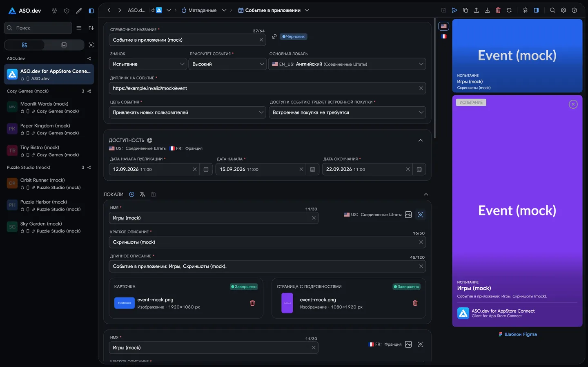This screenshot has width=588, height=367.
Task: Open calendar picker for Дата окончания
Action: (419, 169)
